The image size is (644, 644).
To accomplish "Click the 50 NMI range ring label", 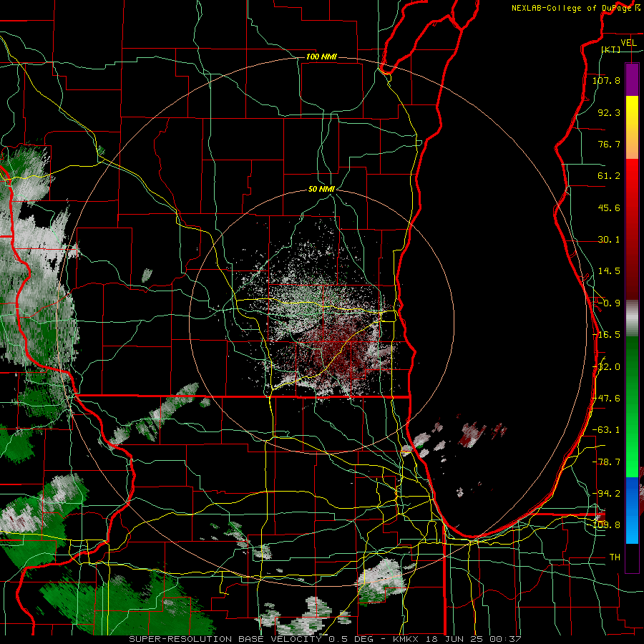I will [x=321, y=190].
